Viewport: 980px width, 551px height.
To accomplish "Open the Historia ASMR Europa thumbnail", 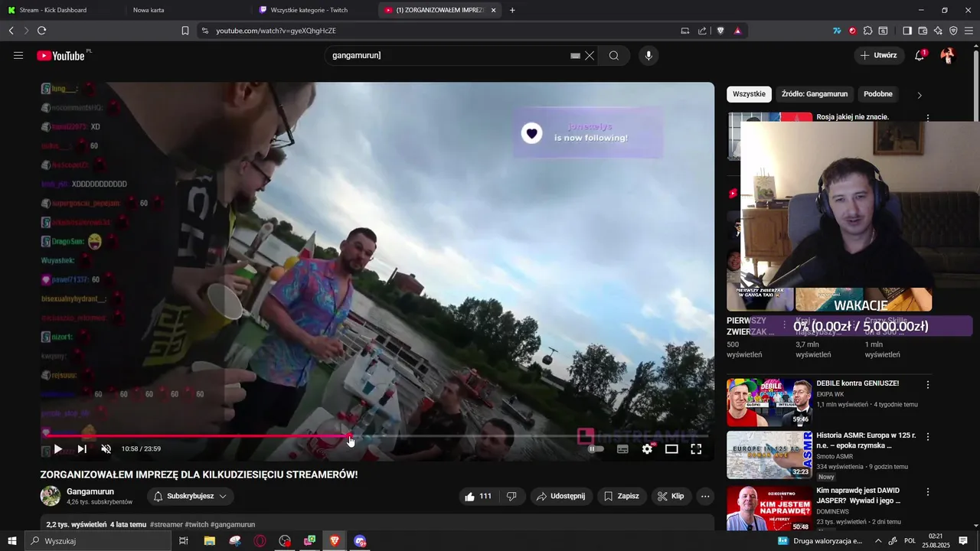I will [769, 455].
